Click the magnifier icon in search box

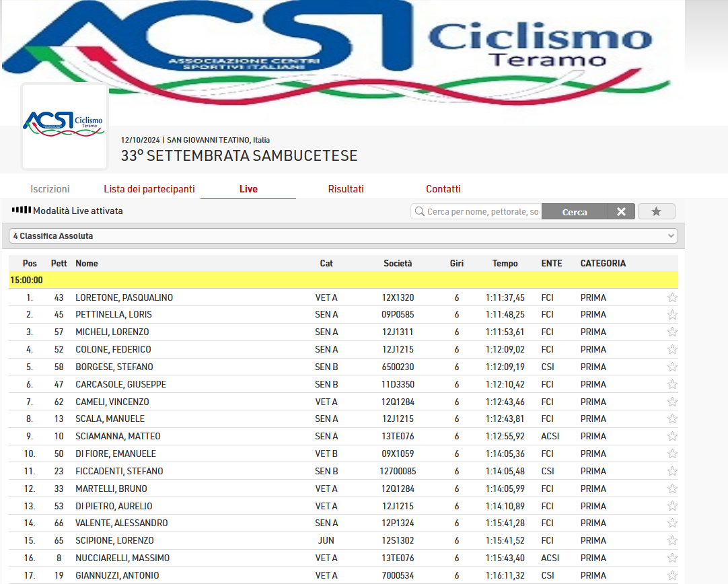[x=420, y=212]
